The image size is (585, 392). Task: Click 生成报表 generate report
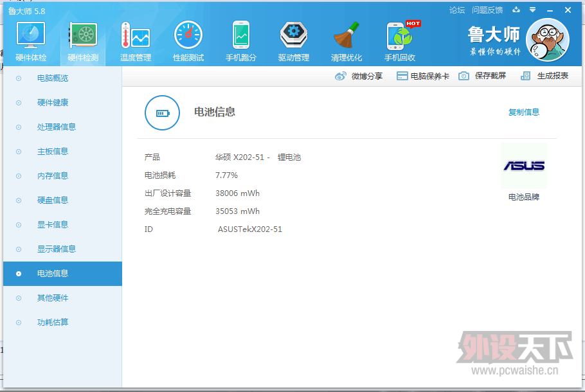553,76
